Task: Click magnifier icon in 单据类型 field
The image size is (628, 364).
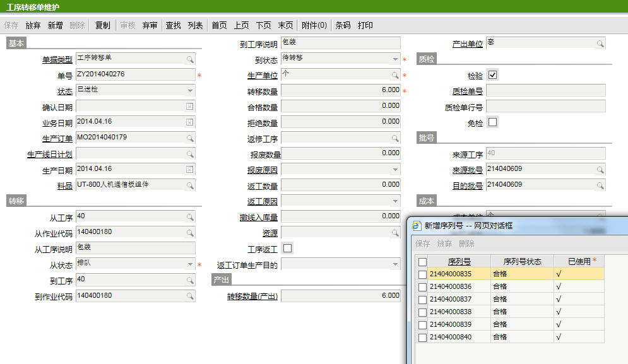Action: [189, 59]
